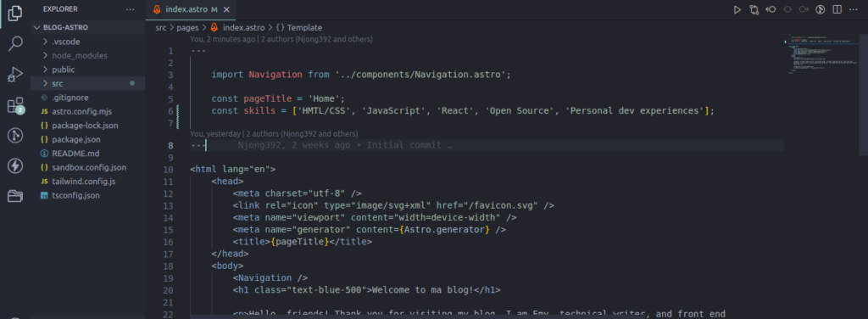Open the Search view in activity bar

[15, 44]
